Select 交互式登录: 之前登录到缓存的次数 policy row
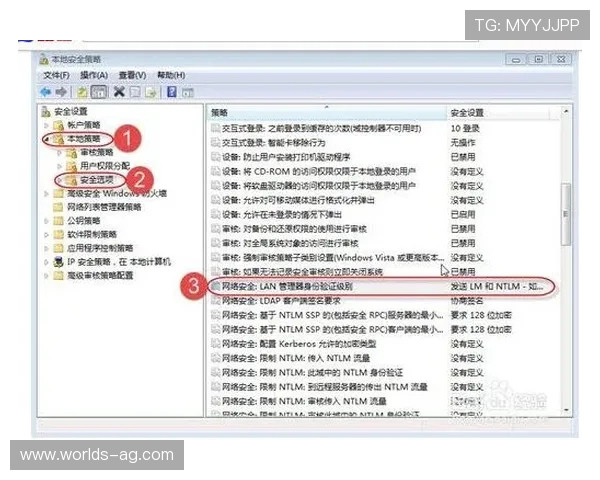The width and height of the screenshot is (600, 480). coord(321,128)
